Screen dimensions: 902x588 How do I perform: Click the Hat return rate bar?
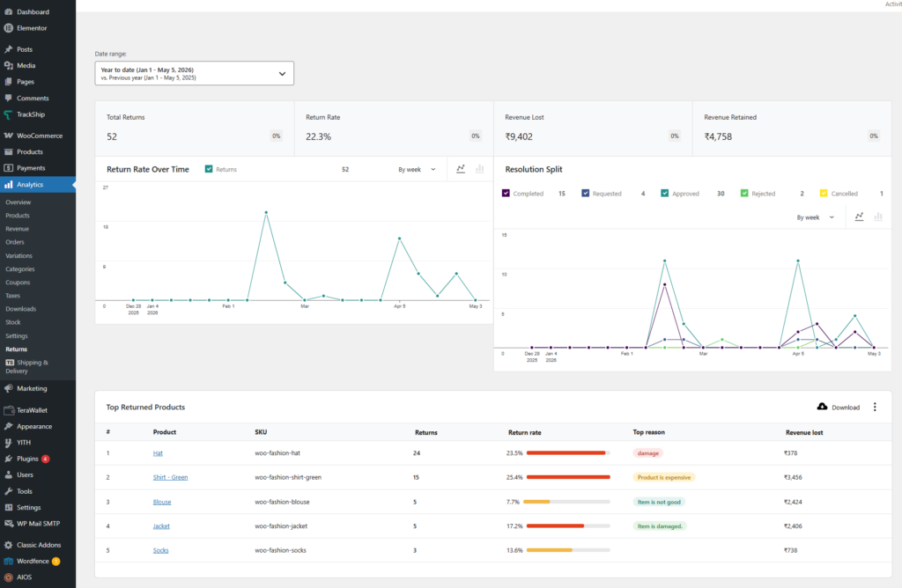click(568, 453)
